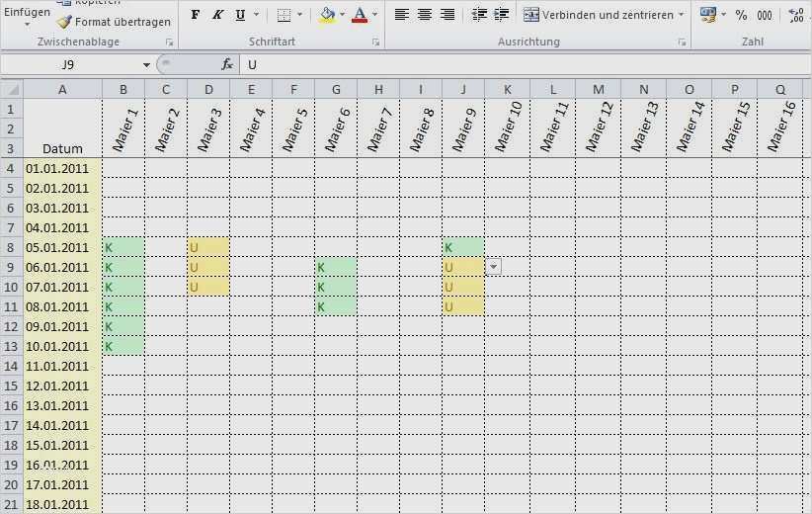Select green K cell in B8
Viewport: 812px width, 514px height.
[123, 248]
